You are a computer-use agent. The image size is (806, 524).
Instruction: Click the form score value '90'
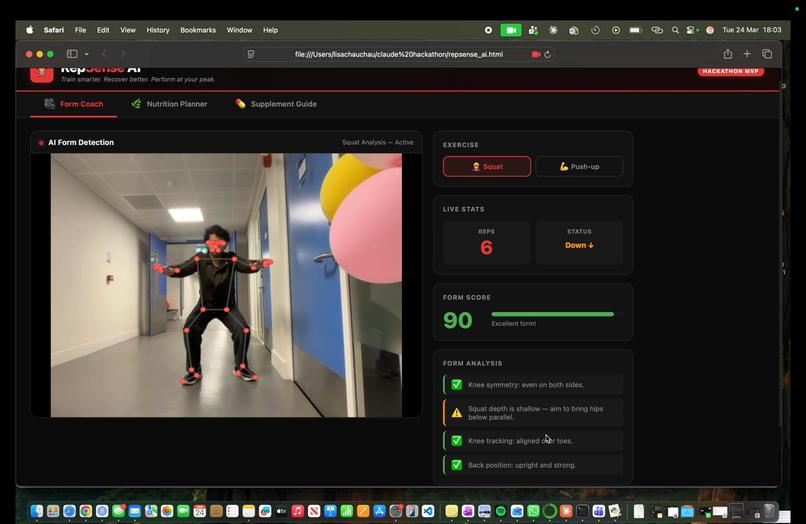click(457, 320)
